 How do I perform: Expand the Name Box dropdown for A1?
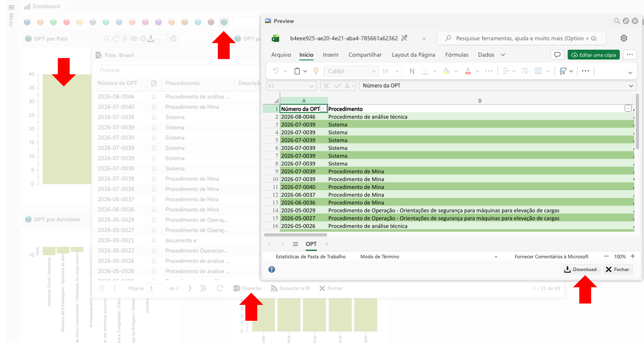pyautogui.click(x=312, y=86)
